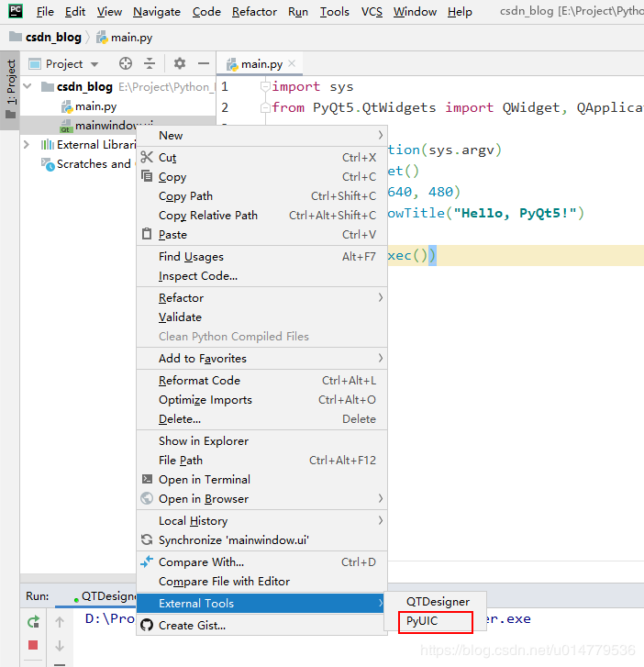Collapse the csdn_blog project tree node
The height and width of the screenshot is (667, 644).
(28, 86)
